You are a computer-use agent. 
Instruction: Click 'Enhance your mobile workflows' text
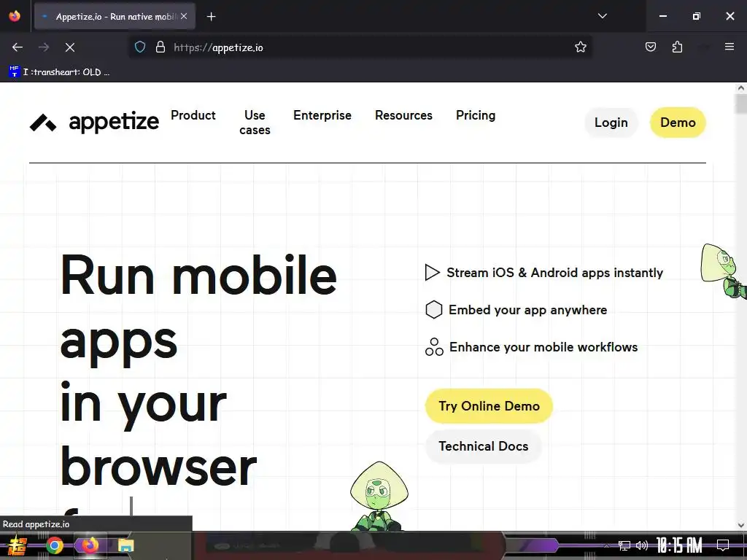coord(543,347)
